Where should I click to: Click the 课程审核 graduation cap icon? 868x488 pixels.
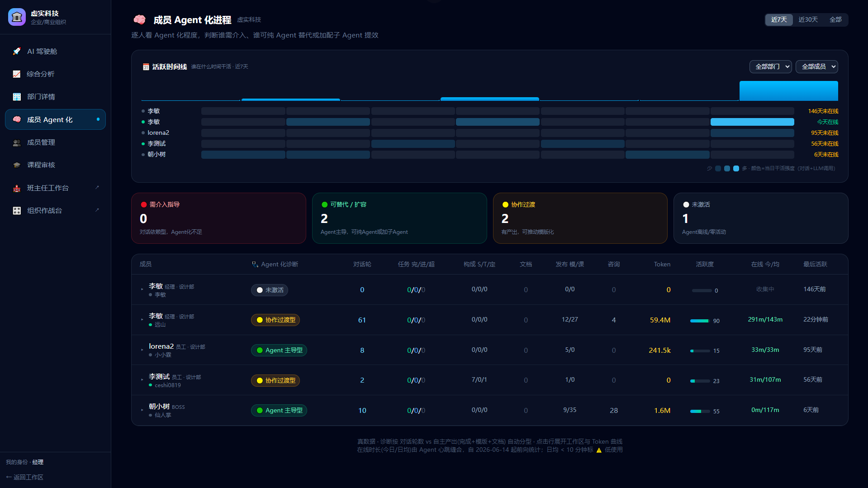(17, 165)
